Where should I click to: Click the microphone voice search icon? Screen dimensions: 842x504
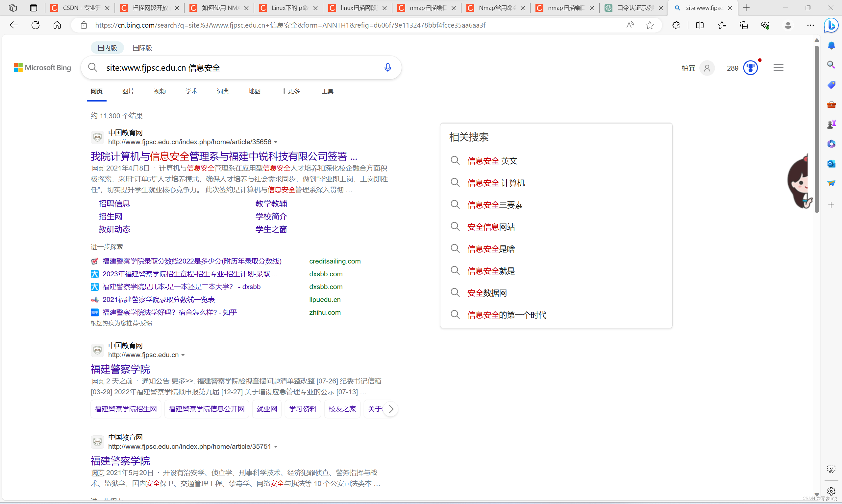click(387, 68)
